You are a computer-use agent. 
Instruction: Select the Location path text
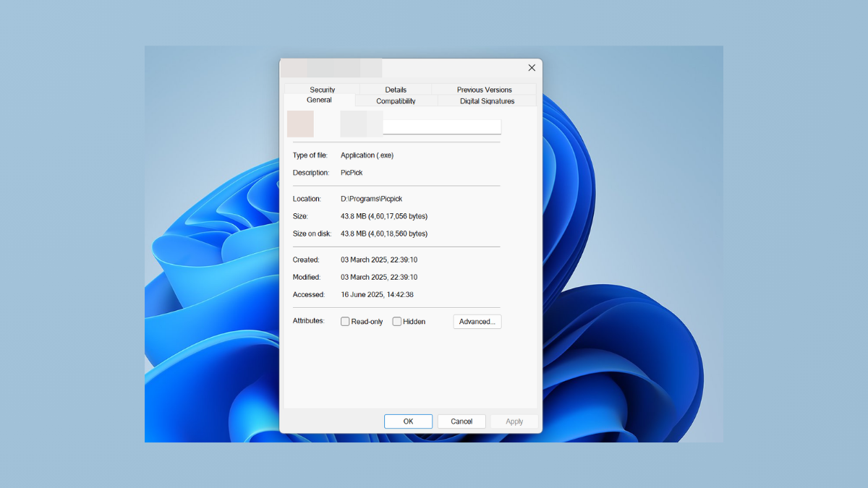371,198
